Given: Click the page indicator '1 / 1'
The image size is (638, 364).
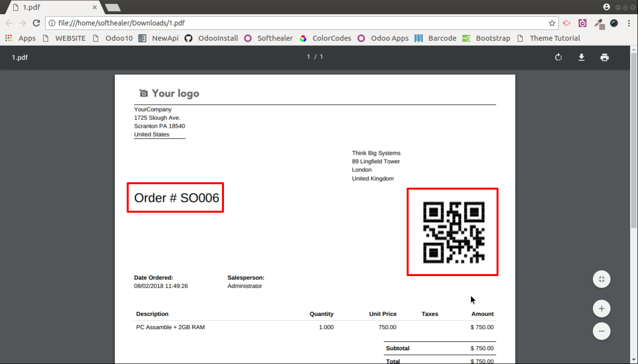Looking at the screenshot, I should [315, 57].
